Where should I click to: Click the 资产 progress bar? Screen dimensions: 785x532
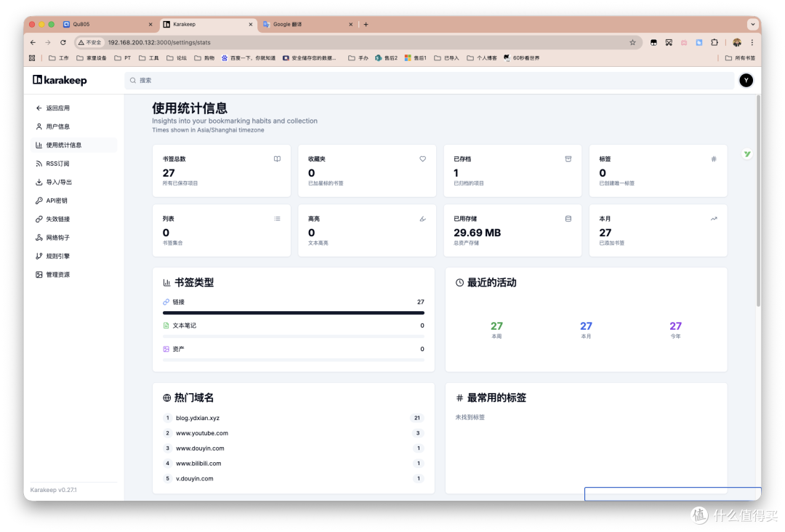[x=294, y=360]
